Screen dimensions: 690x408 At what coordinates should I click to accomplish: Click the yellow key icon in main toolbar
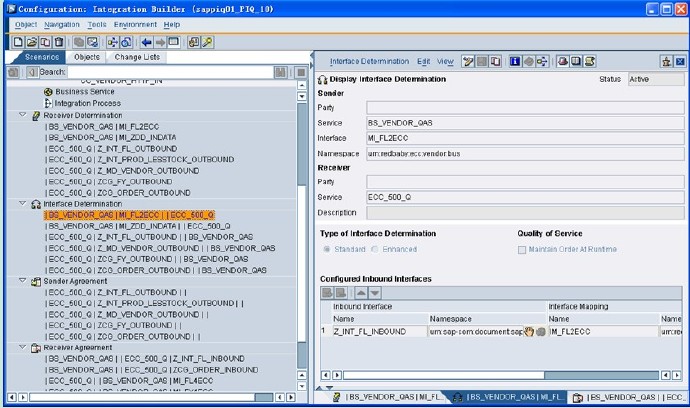point(207,42)
